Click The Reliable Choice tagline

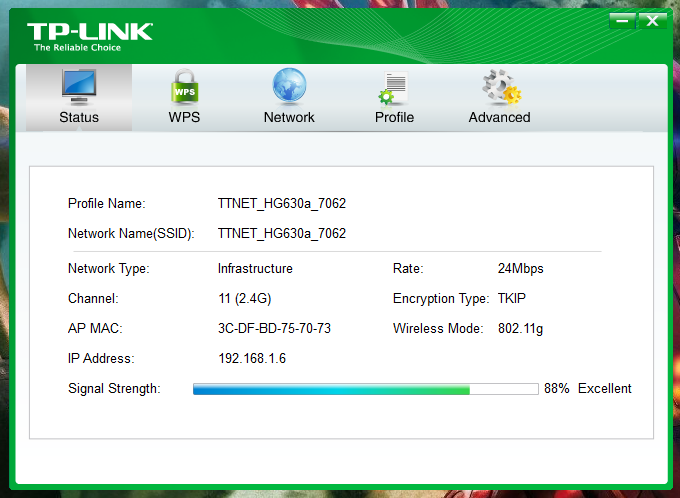click(x=77, y=47)
